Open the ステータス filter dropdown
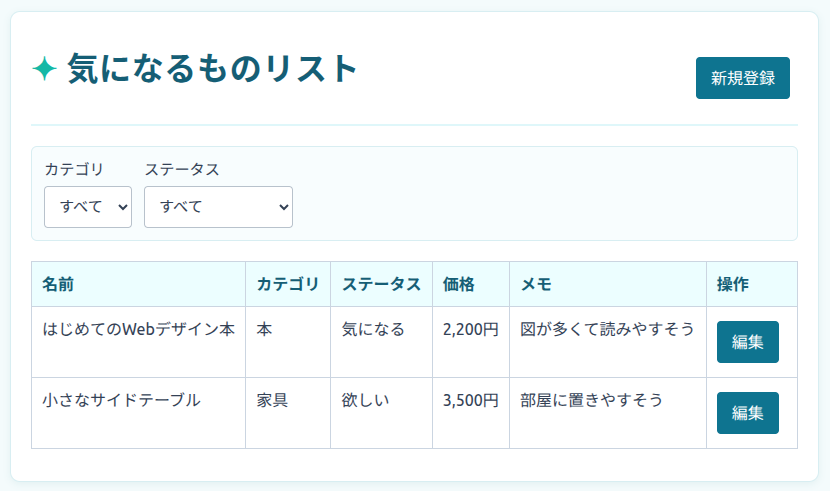The height and width of the screenshot is (491, 830). (218, 207)
